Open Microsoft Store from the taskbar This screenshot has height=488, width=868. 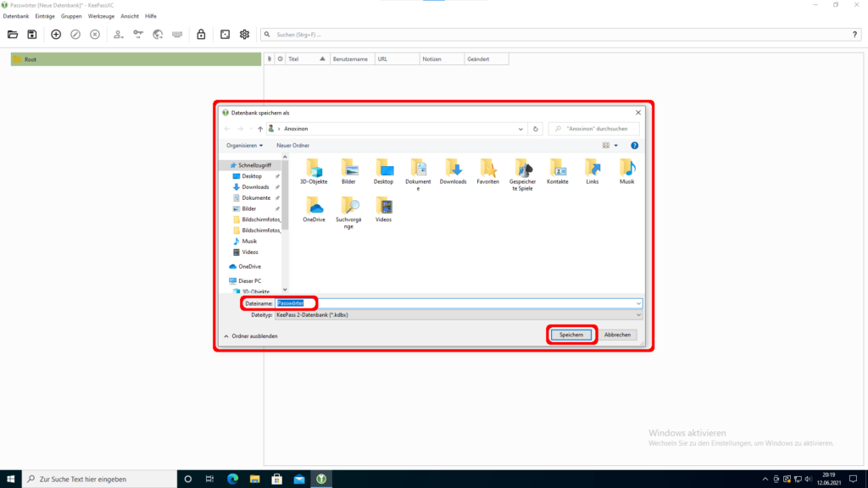[277, 480]
